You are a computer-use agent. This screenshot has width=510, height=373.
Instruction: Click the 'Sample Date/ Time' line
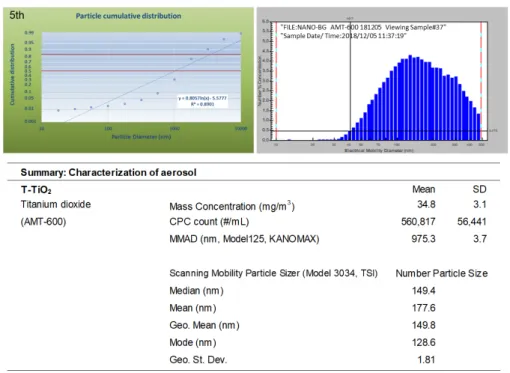click(x=343, y=36)
